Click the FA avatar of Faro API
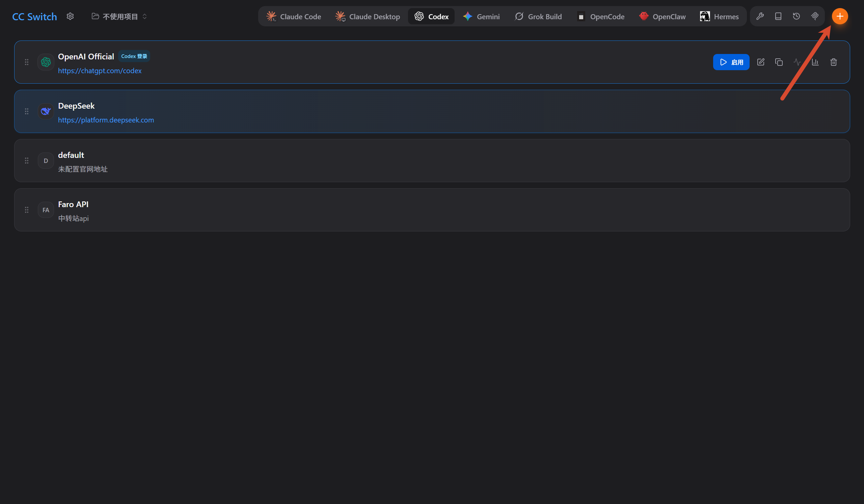The image size is (864, 504). (x=46, y=210)
